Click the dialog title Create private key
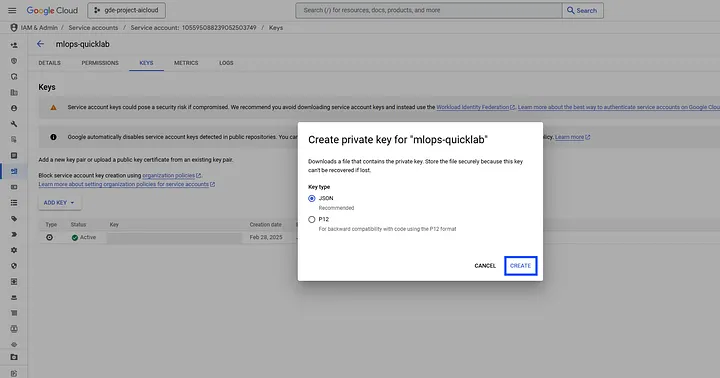The image size is (720, 378). [x=398, y=140]
